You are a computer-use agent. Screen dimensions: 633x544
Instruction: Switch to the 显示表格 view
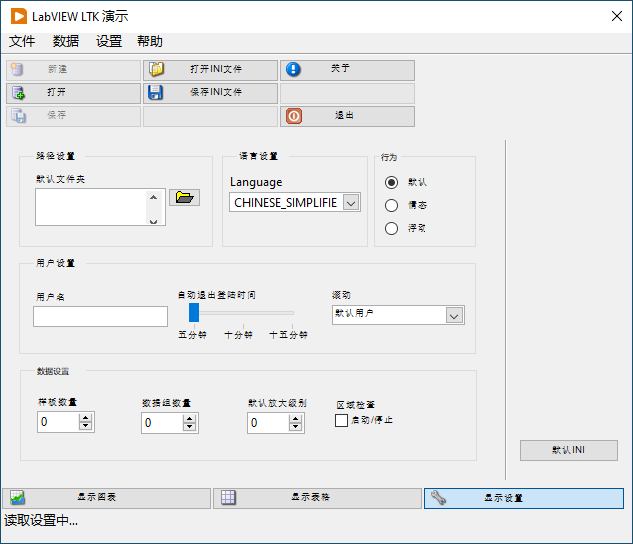(x=317, y=498)
